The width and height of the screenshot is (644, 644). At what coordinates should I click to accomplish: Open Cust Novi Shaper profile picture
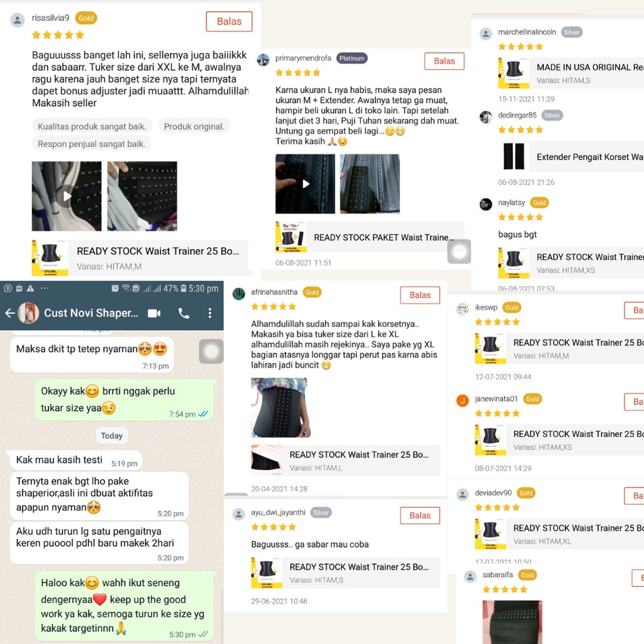[x=28, y=313]
